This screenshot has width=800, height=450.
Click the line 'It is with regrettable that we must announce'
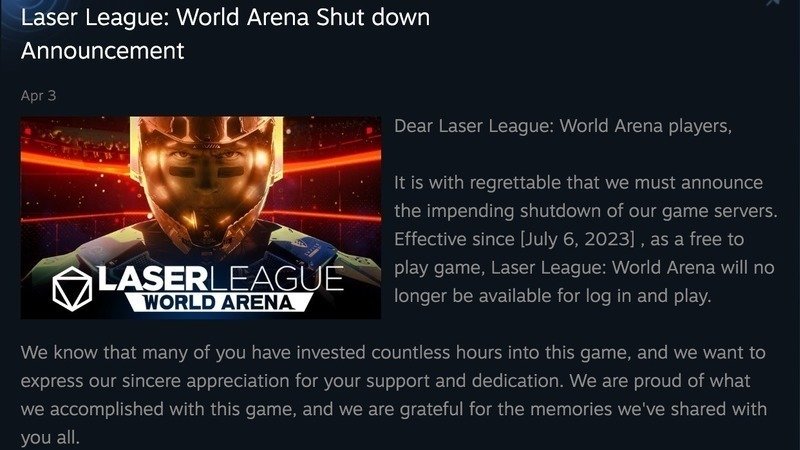tap(579, 183)
